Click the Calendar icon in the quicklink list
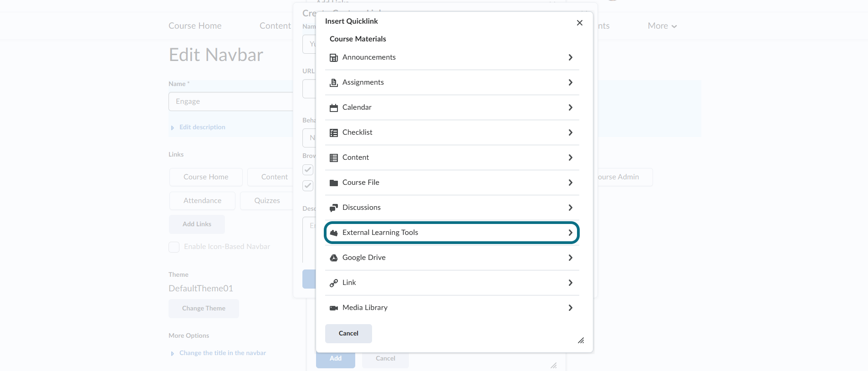This screenshot has height=371, width=868. (334, 108)
